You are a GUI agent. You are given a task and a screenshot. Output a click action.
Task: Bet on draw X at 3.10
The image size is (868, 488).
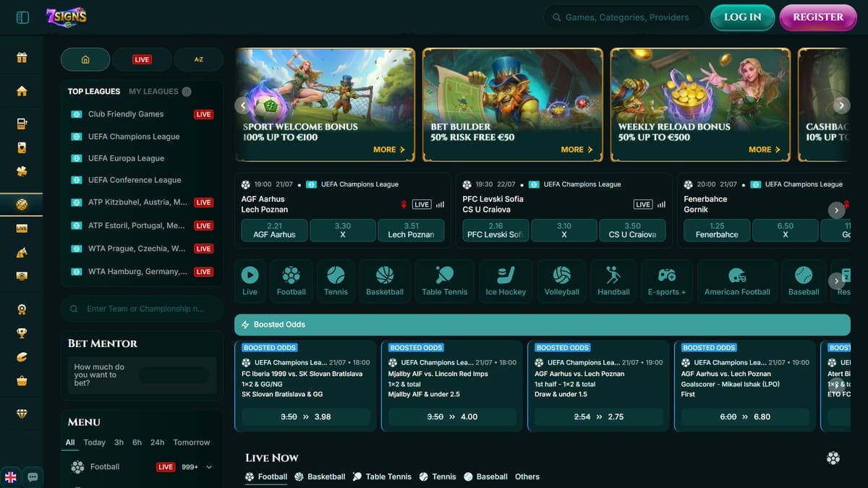(564, 231)
